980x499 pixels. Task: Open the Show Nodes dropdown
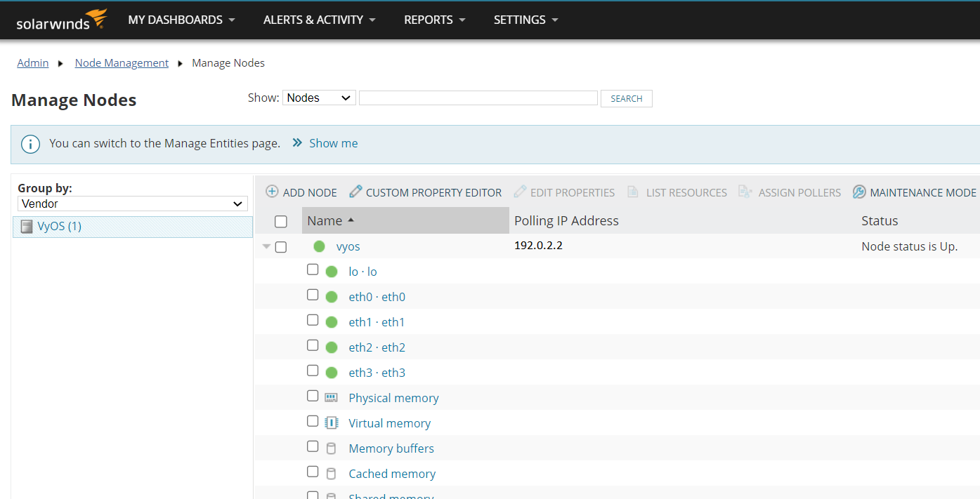(x=319, y=98)
